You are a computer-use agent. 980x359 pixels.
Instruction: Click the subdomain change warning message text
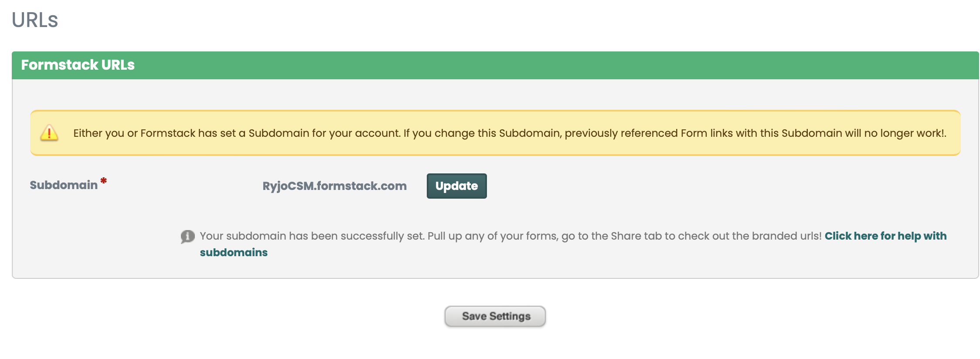509,133
